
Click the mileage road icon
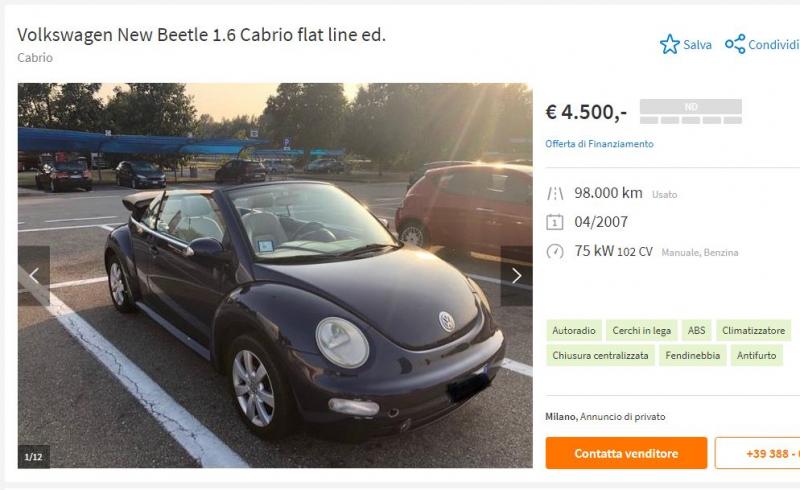tap(555, 193)
